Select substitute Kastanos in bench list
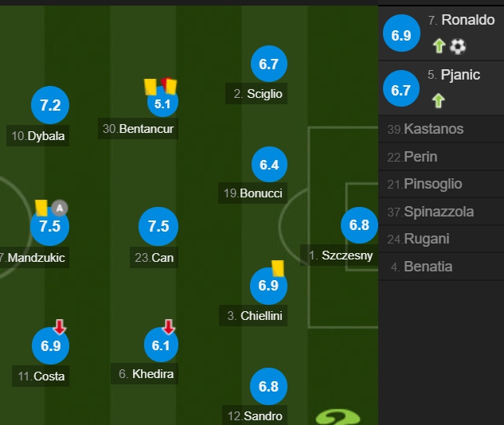This screenshot has height=425, width=504. coord(432,129)
